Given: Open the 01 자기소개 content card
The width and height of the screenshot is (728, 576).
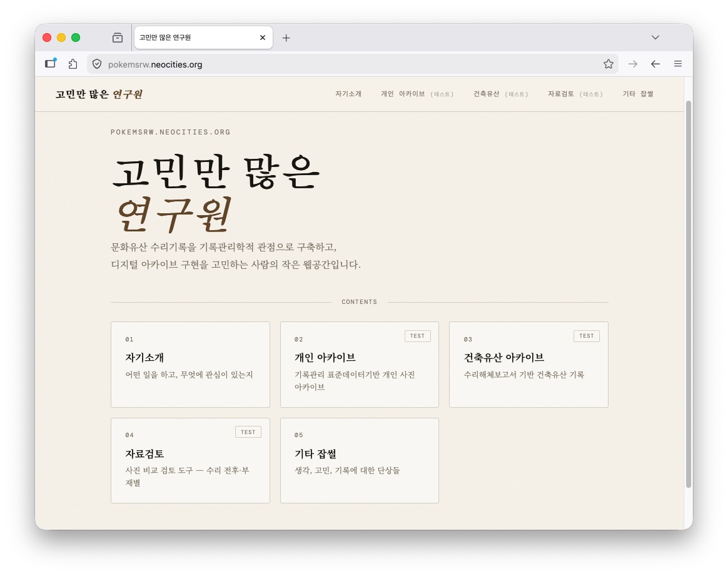Looking at the screenshot, I should tap(190, 365).
